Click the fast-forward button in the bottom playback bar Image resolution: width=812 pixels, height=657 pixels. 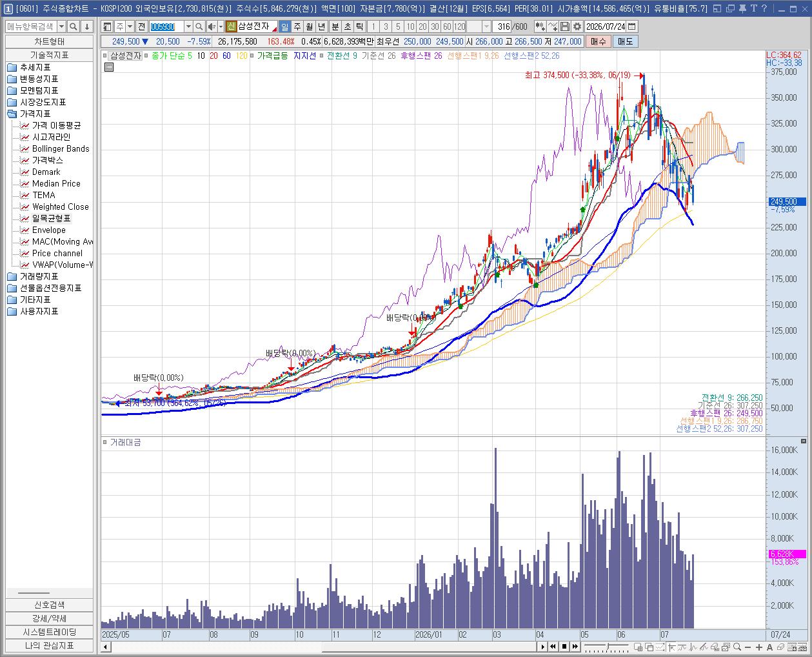pyautogui.click(x=575, y=647)
